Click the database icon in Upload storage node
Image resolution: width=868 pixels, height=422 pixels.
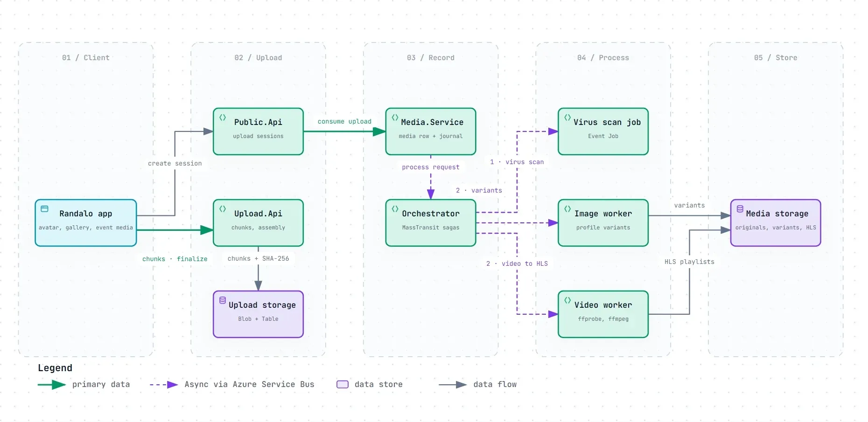(x=223, y=300)
